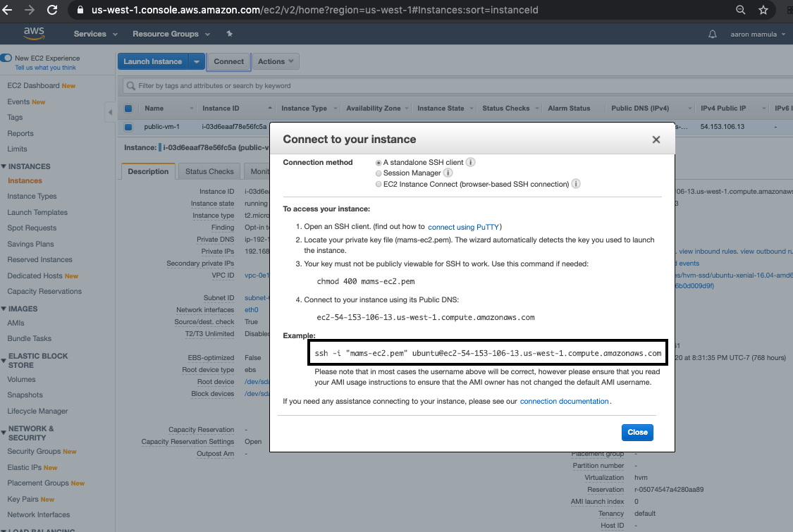Click Tell us what you think link
The width and height of the screenshot is (793, 532).
(x=46, y=67)
